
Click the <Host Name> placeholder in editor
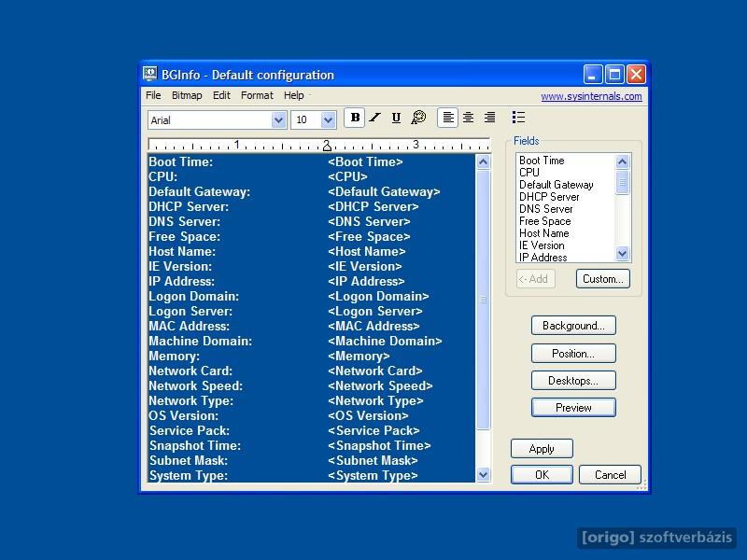tap(366, 251)
